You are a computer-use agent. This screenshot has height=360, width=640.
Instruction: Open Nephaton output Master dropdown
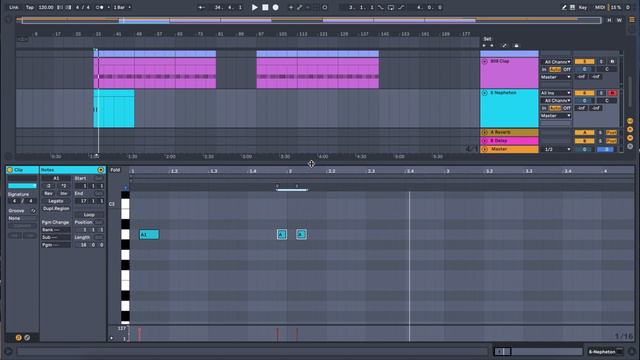click(x=556, y=116)
